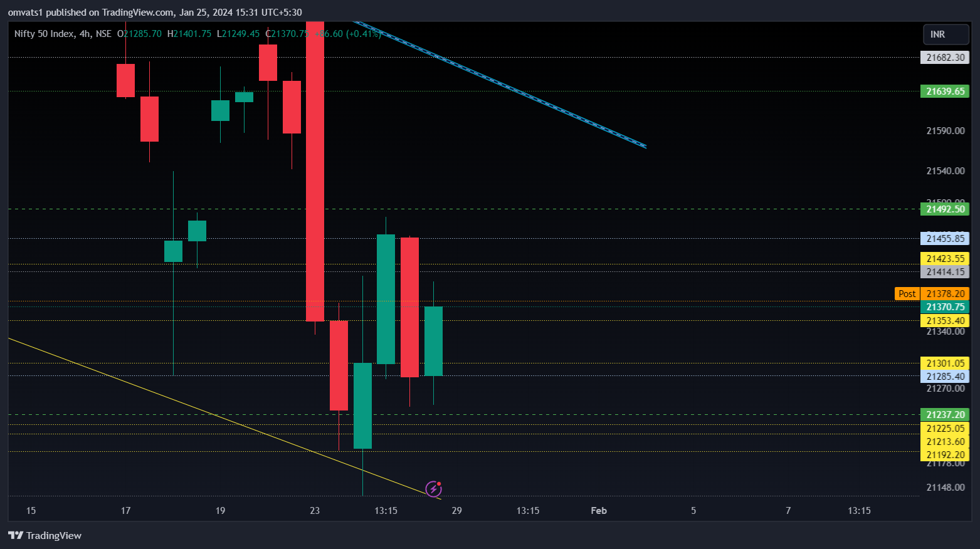The height and width of the screenshot is (549, 980).
Task: Click the 21590.00 price axis tick
Action: [x=945, y=131]
